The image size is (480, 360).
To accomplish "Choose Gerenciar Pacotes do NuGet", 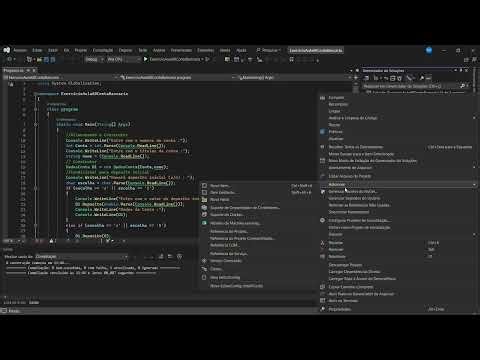I will point(398,192).
